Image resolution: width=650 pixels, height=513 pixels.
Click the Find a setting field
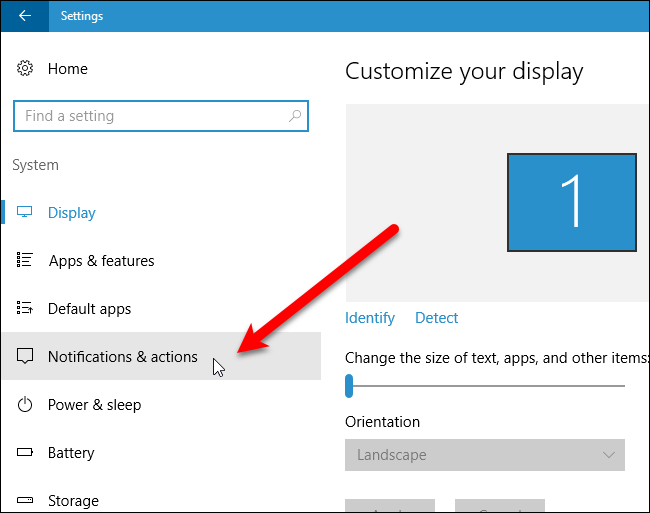click(x=161, y=116)
